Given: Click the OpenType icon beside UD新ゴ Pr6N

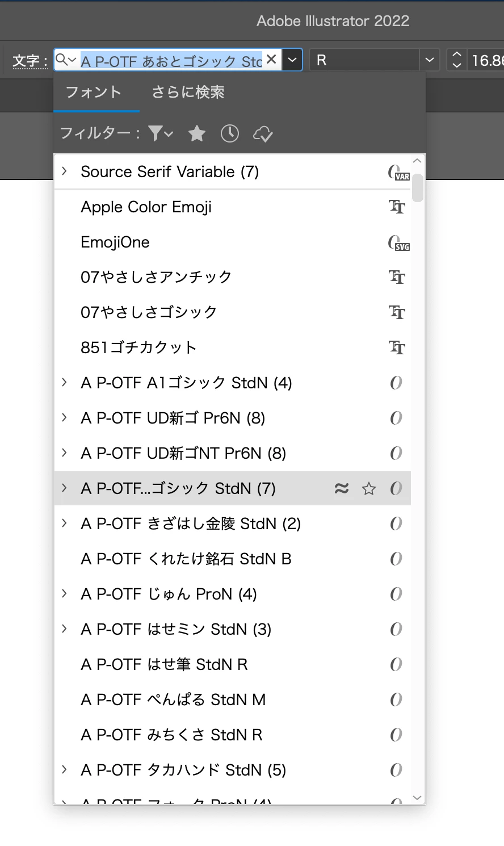Looking at the screenshot, I should coord(396,418).
